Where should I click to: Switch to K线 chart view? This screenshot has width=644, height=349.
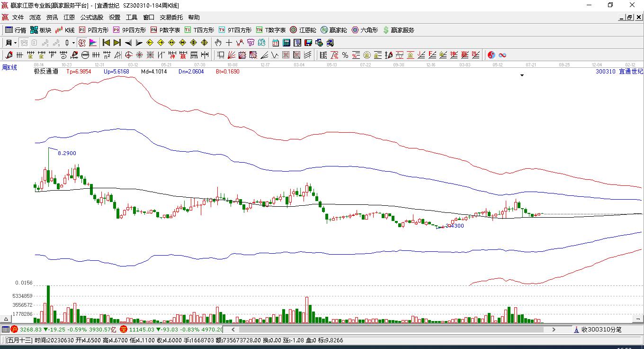(65, 30)
